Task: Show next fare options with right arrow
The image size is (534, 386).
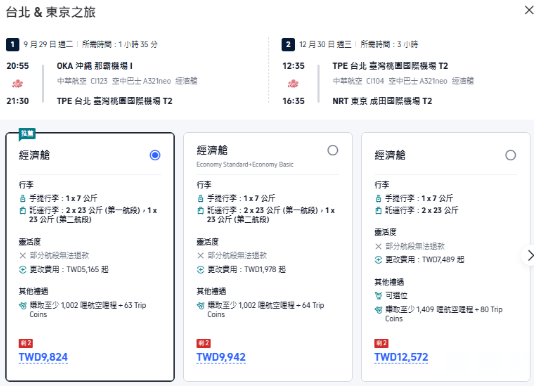Action: click(x=529, y=255)
